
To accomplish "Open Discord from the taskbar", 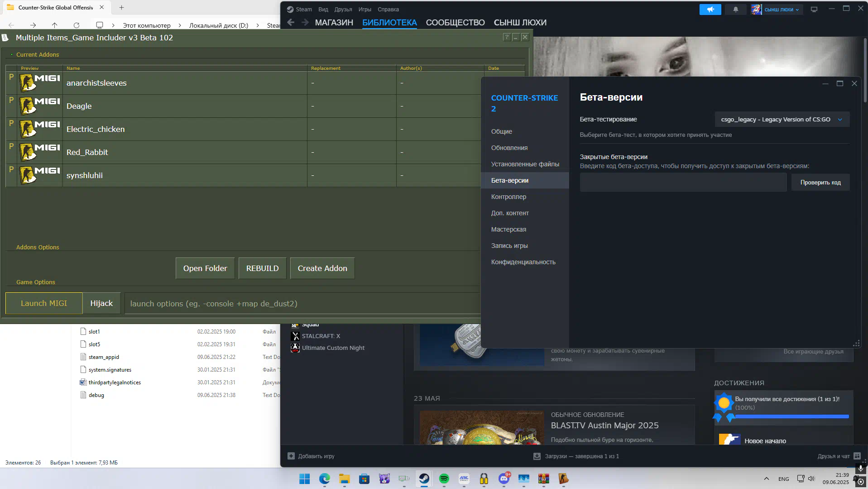I will pos(504,479).
